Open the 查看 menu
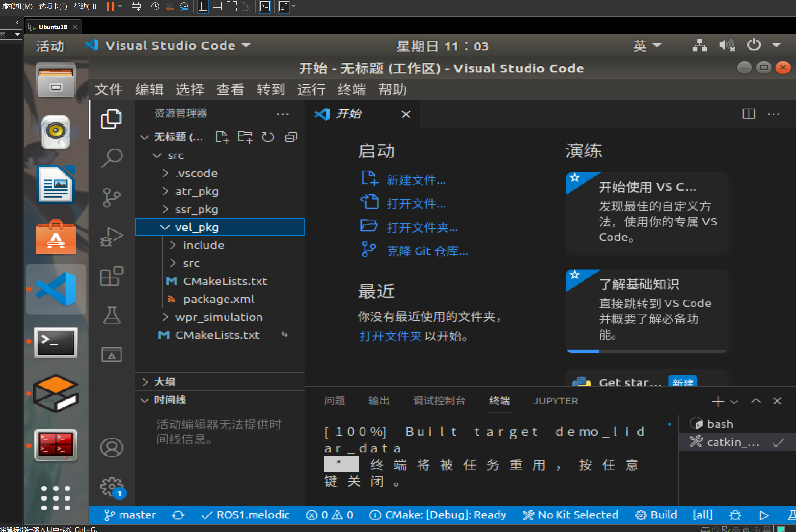This screenshot has height=532, width=796. [231, 90]
